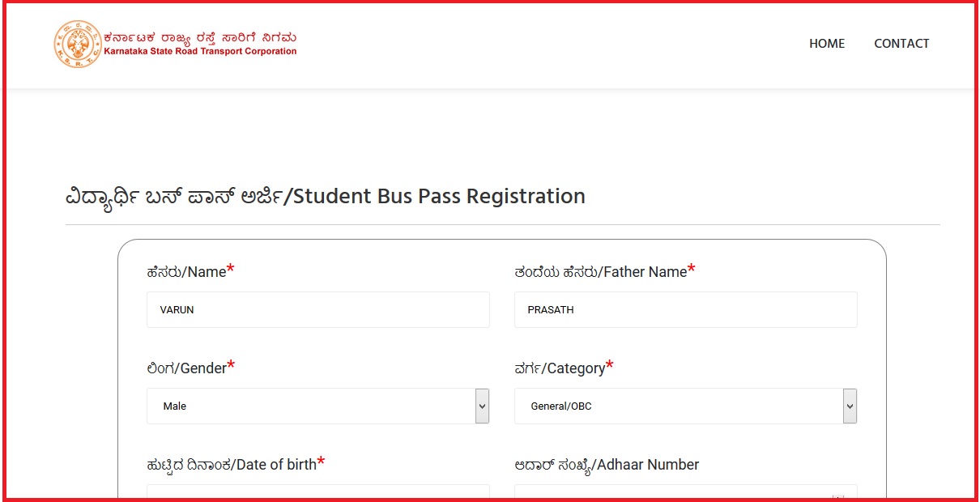Open the HOME menu item
Image resolution: width=980 pixels, height=502 pixels.
[826, 44]
